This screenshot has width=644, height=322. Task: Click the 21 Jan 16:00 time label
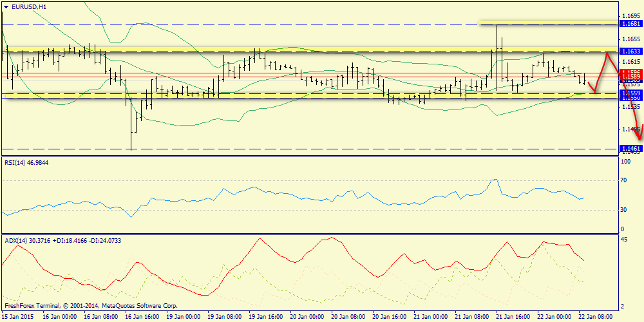click(513, 317)
